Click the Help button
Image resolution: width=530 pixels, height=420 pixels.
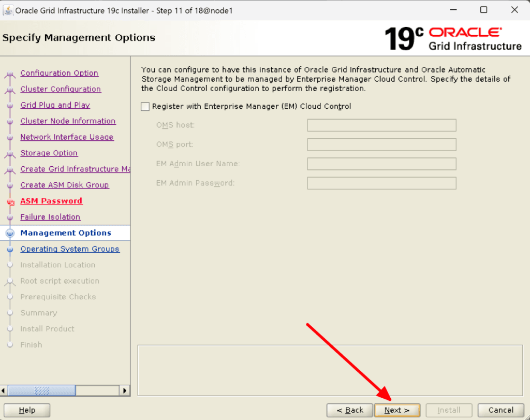click(27, 410)
